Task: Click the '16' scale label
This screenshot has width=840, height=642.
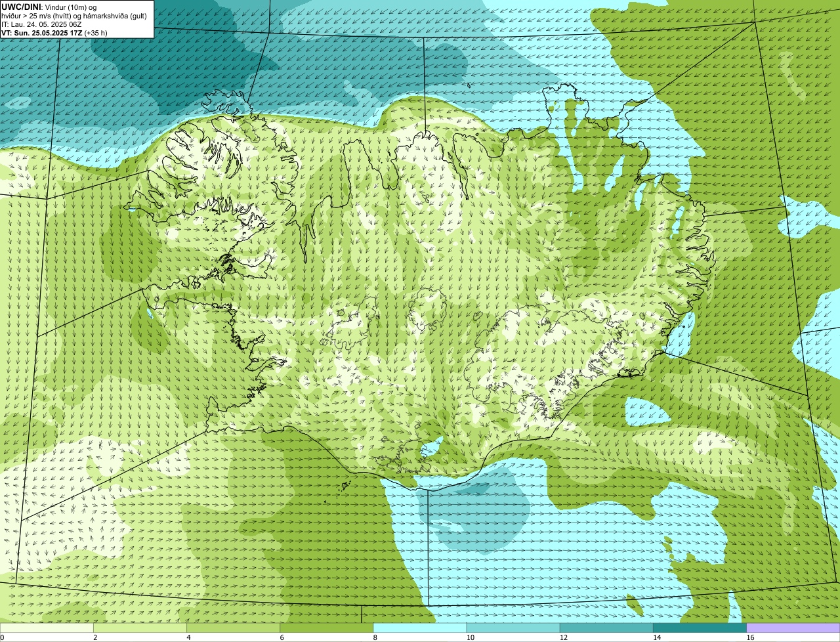Action: point(750,637)
